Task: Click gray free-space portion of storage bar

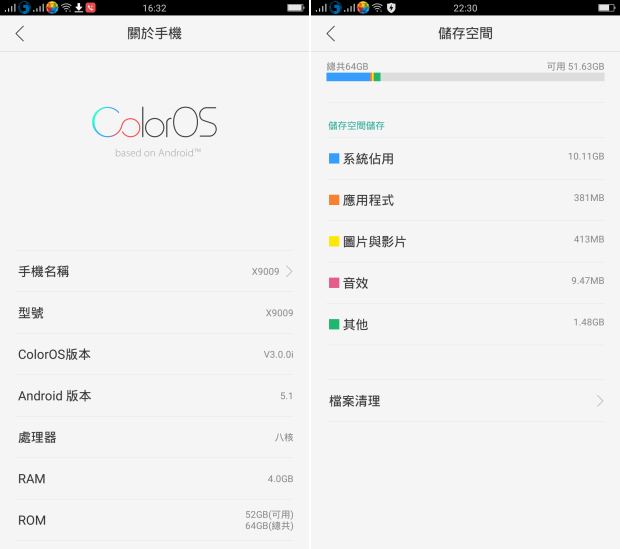Action: point(493,77)
